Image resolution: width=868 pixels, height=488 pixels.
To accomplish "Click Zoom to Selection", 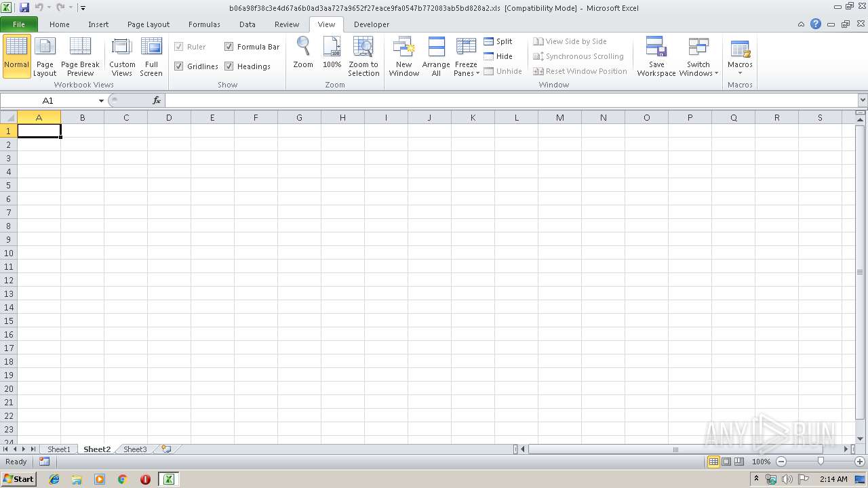I will pyautogui.click(x=363, y=56).
